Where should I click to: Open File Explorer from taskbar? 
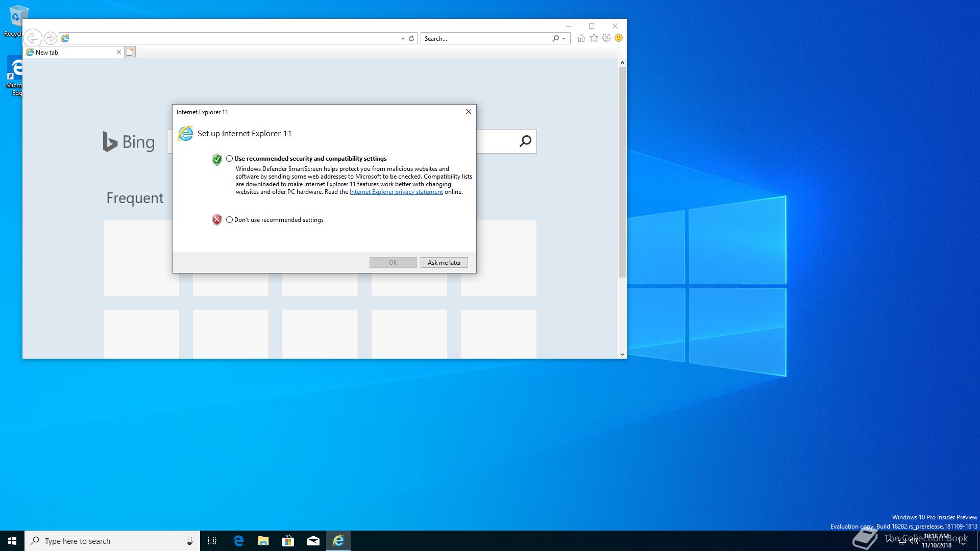tap(263, 541)
